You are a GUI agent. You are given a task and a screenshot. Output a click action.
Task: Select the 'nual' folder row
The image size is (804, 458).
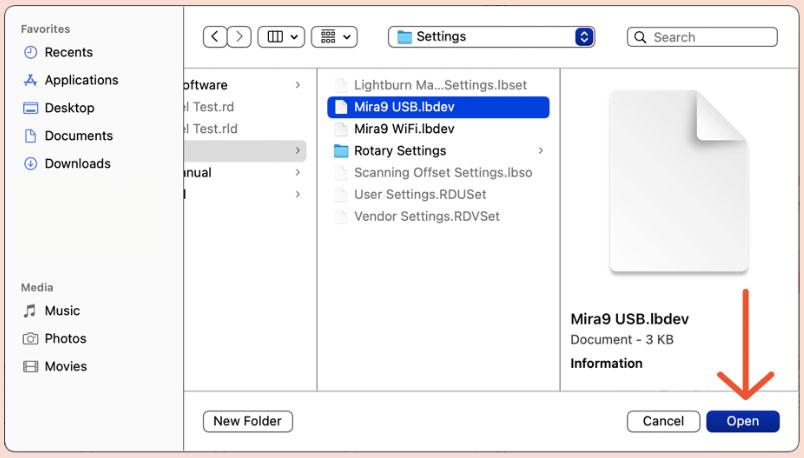tap(245, 173)
